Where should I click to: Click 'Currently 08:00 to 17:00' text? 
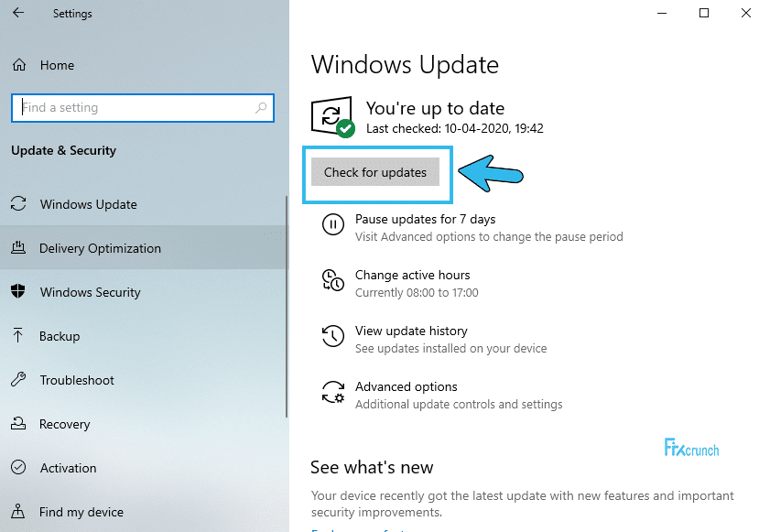(x=417, y=293)
